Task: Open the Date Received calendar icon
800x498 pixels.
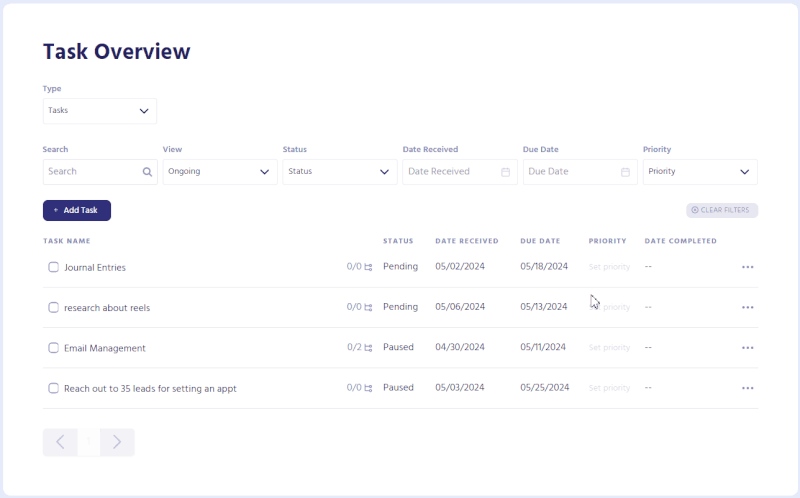Action: pos(505,172)
